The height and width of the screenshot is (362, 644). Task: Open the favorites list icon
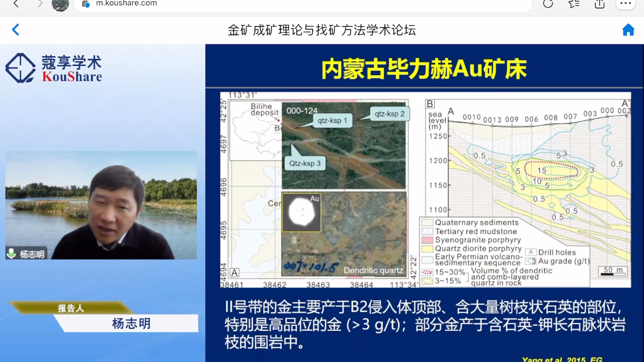[574, 4]
